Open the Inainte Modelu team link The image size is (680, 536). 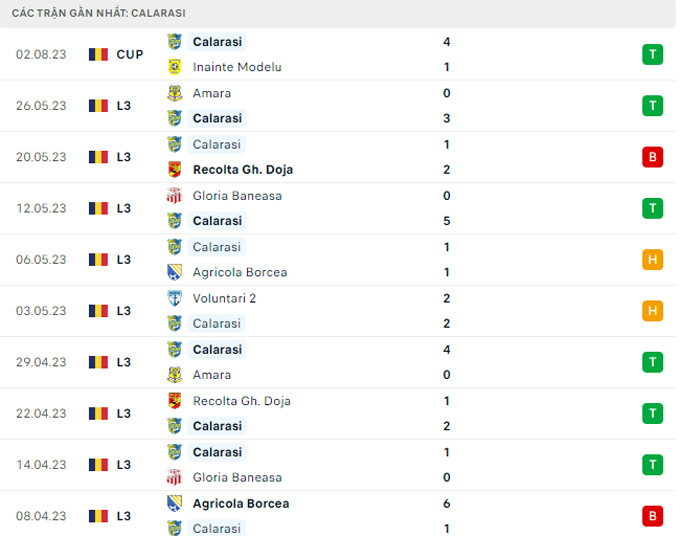(x=237, y=67)
